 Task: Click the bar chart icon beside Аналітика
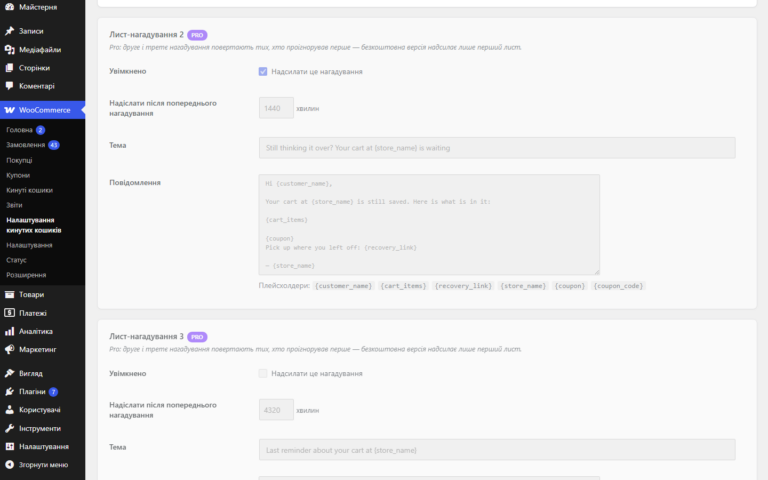(9, 331)
